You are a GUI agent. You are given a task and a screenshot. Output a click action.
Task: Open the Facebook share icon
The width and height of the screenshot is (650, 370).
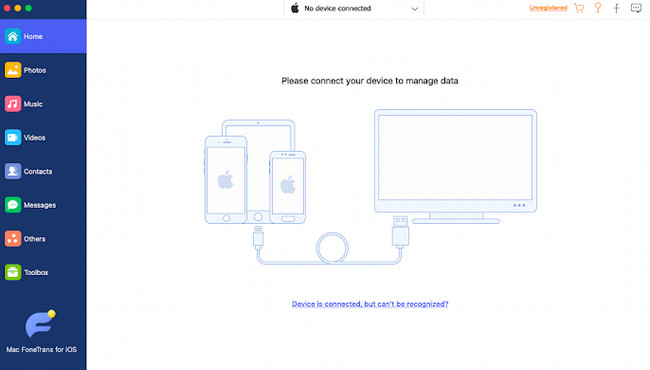(x=616, y=8)
